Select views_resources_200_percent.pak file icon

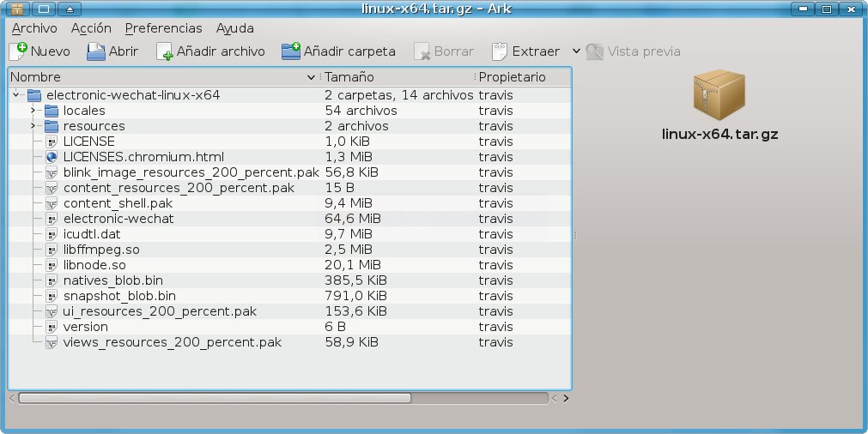[x=52, y=343]
